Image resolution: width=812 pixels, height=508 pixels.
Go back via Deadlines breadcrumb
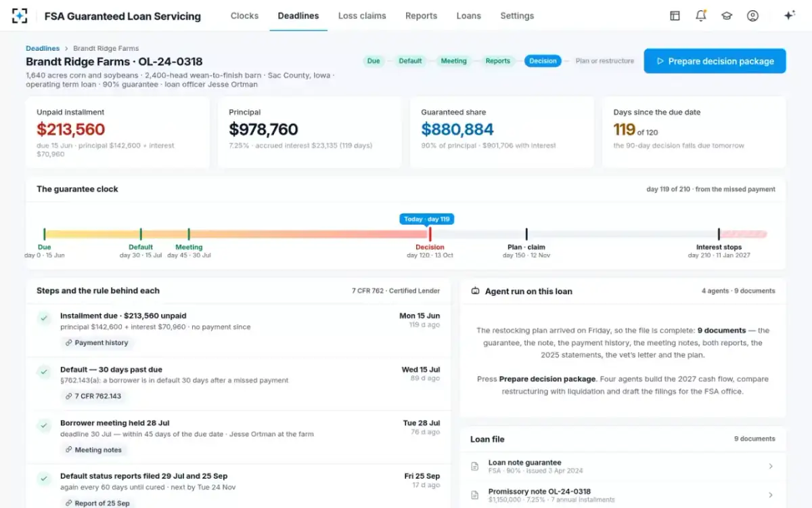[x=43, y=48]
